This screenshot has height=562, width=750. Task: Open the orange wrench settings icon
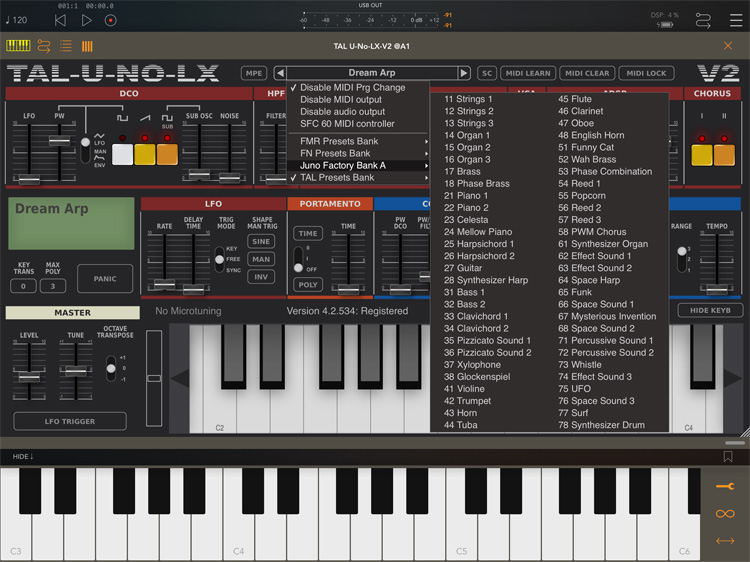[x=725, y=486]
